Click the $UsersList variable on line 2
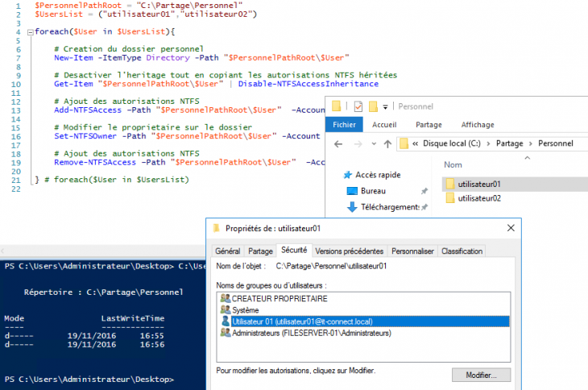Image resolution: width=588 pixels, height=390 pixels. pos(59,15)
